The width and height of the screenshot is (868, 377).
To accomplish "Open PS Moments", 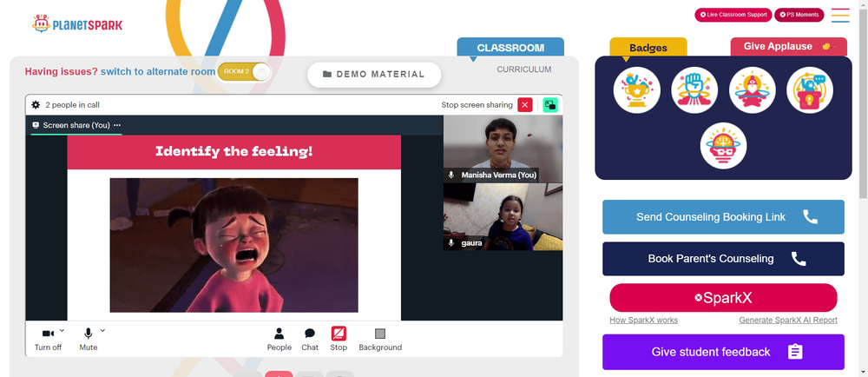I will point(799,15).
